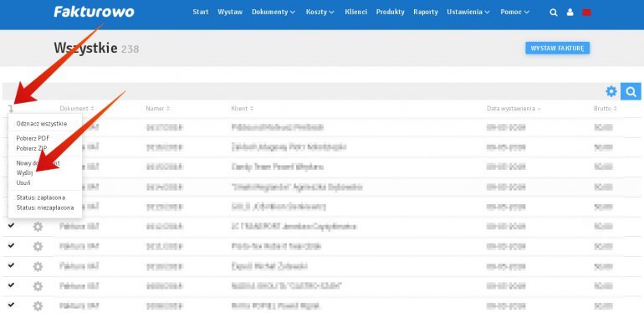Choose Odznacz wszystkie in bulk menu
This screenshot has width=644, height=313.
click(42, 123)
